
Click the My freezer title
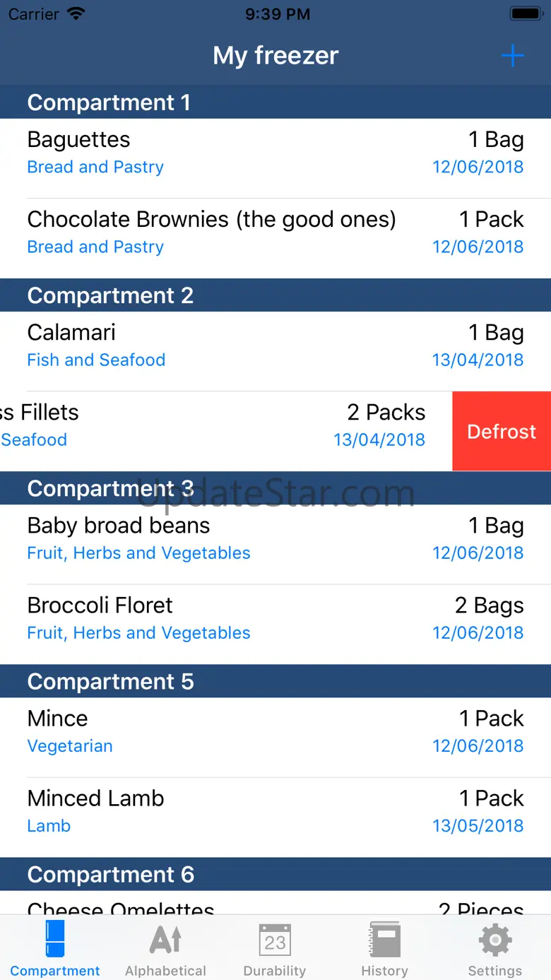tap(275, 56)
